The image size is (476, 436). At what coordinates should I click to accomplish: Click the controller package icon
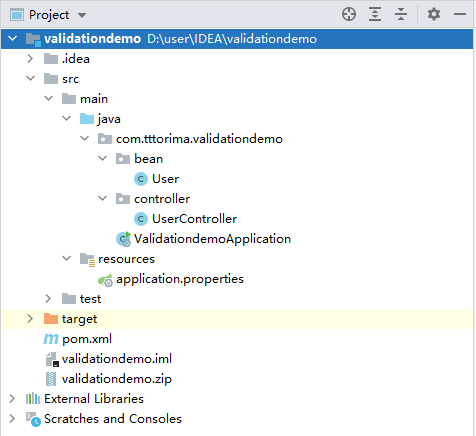point(123,199)
